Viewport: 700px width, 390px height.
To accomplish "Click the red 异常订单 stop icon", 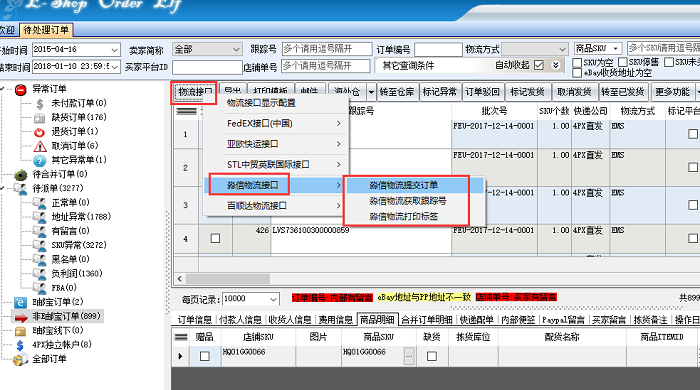I will click(21, 90).
